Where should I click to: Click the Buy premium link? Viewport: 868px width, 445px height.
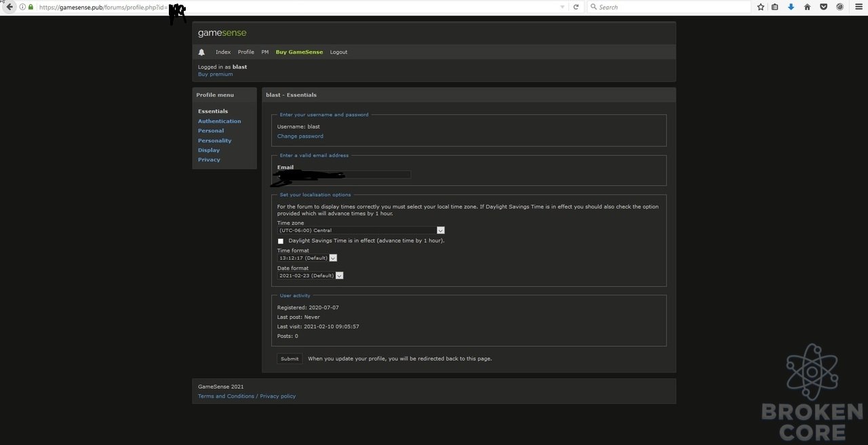pos(215,74)
